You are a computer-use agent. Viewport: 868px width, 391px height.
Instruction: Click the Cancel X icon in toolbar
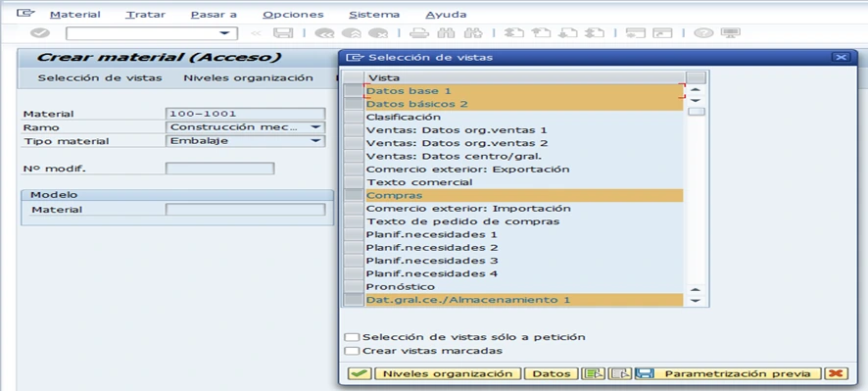click(x=378, y=33)
